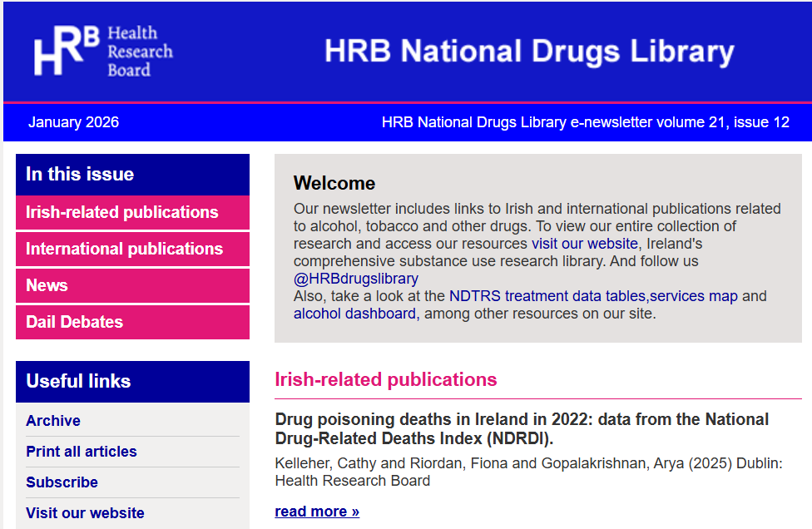The height and width of the screenshot is (529, 812).
Task: Go to the News section
Action: [132, 286]
